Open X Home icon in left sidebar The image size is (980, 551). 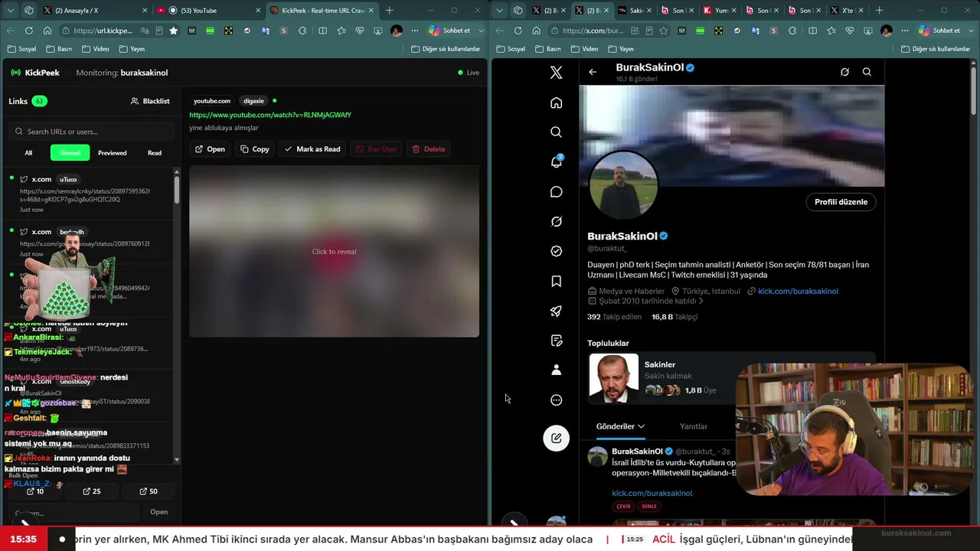coord(557,103)
